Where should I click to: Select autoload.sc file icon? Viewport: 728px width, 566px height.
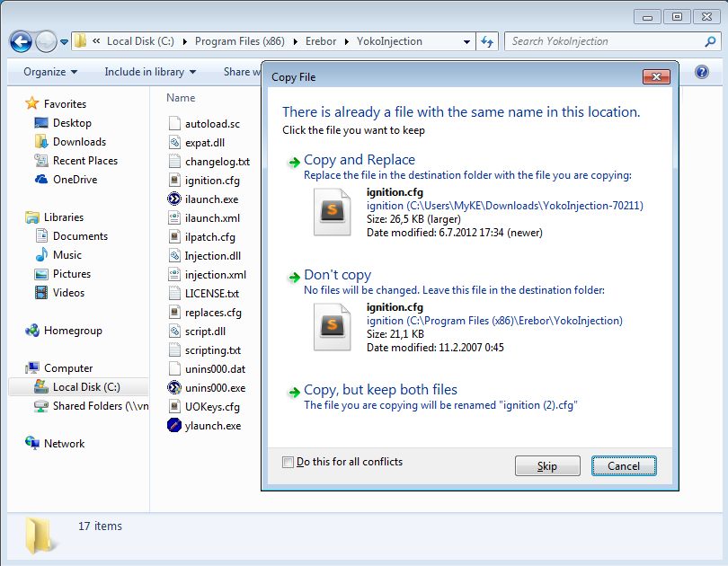pos(174,124)
